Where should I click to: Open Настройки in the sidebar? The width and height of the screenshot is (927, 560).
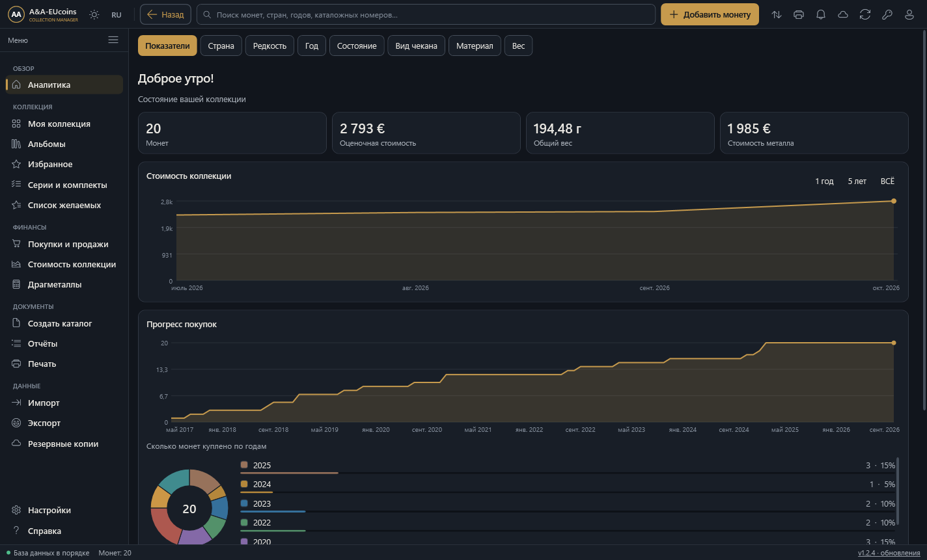pyautogui.click(x=64, y=510)
